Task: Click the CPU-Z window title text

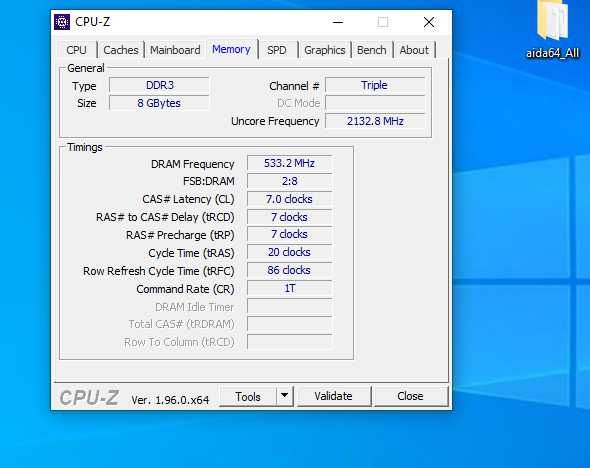Action: pos(93,22)
